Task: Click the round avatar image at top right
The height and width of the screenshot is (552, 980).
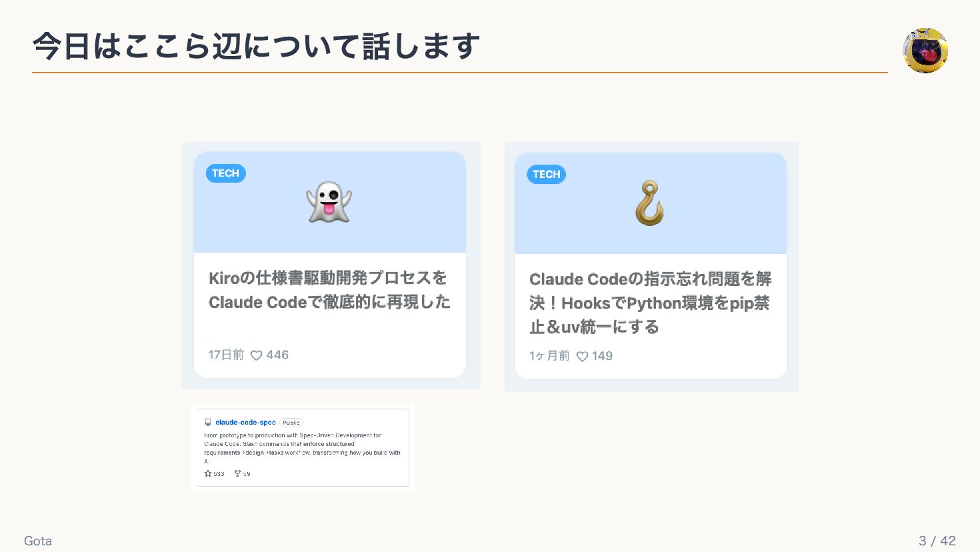Action: point(925,51)
